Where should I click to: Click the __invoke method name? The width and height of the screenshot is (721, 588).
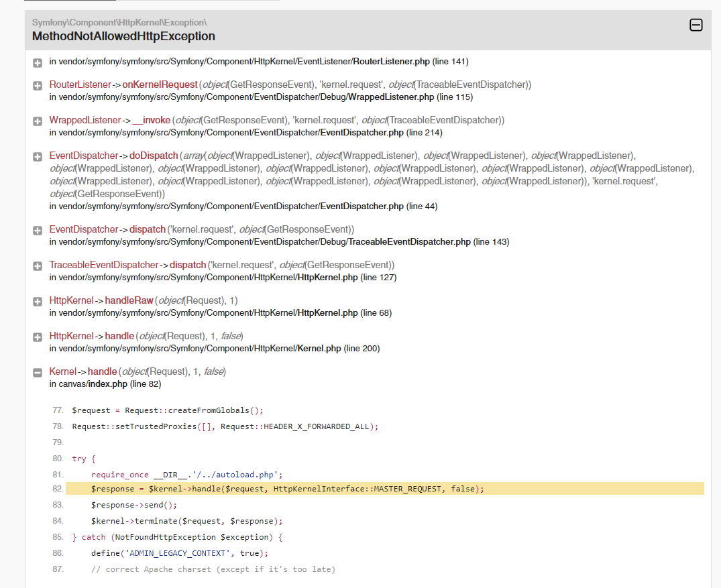[152, 120]
